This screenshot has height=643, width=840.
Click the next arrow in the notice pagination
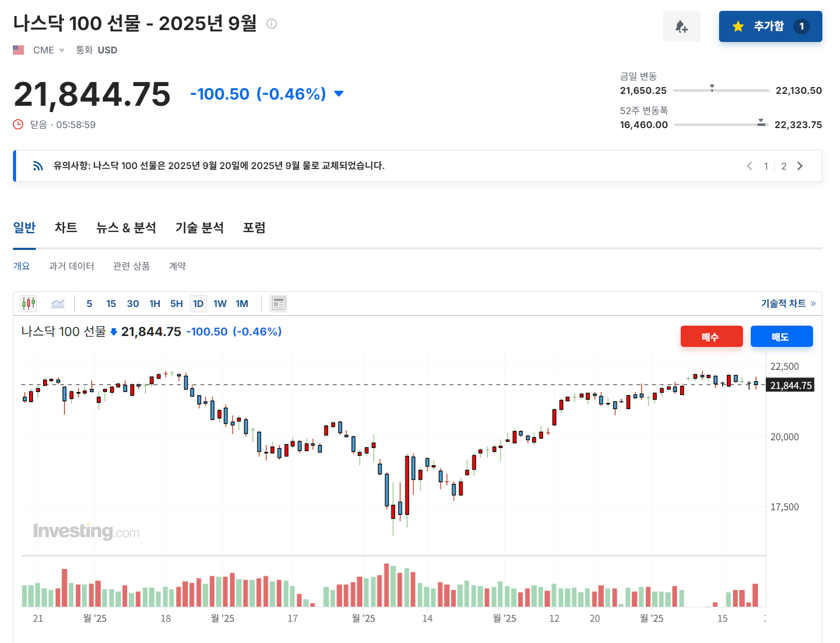coord(801,166)
